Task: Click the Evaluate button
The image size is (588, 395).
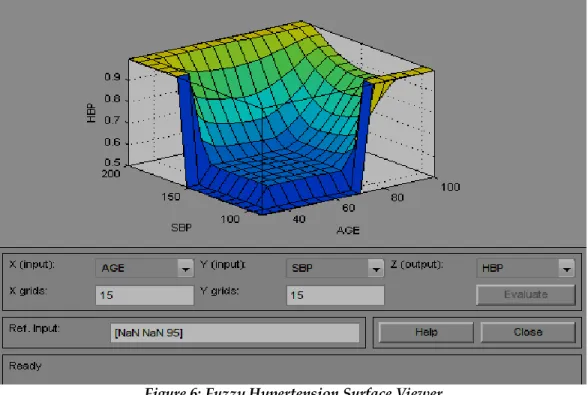Action: tap(526, 294)
